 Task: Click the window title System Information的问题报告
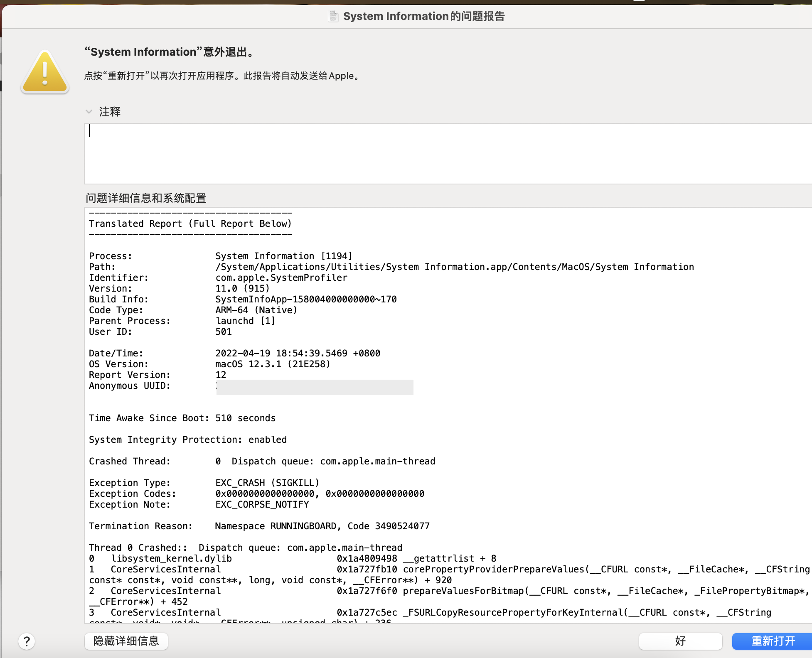click(x=423, y=16)
